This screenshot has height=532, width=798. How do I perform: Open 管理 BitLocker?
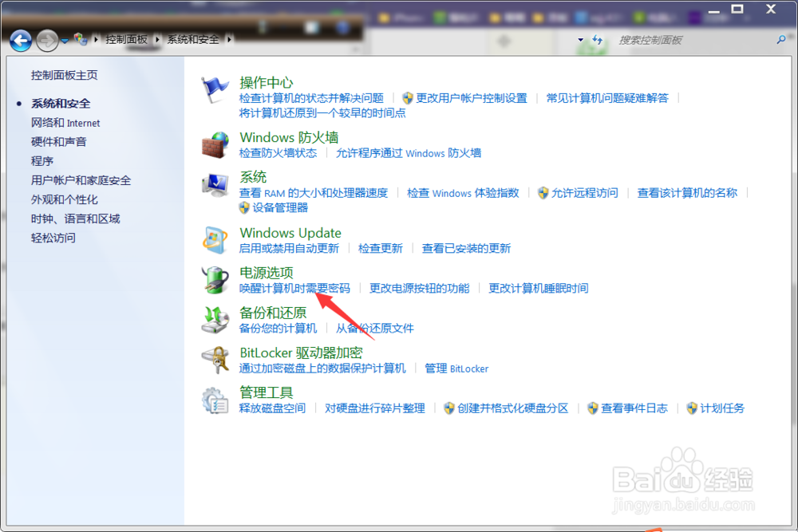(x=456, y=368)
